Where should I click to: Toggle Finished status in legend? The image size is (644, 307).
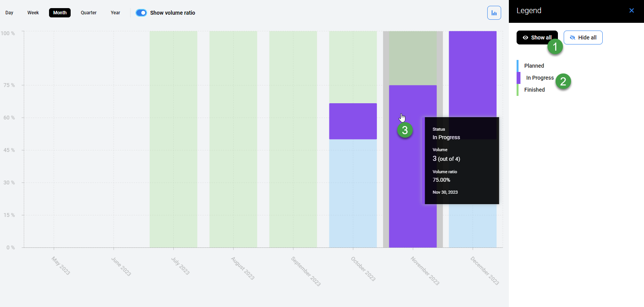(x=534, y=90)
